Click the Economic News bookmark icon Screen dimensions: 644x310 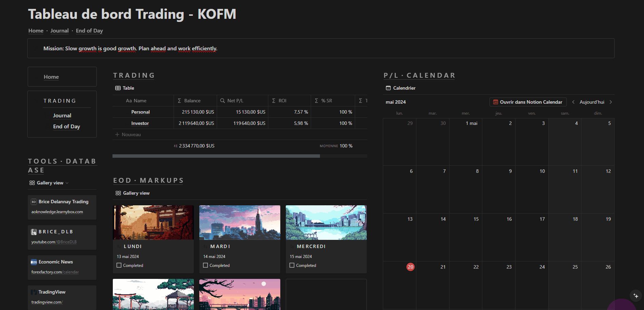pos(34,262)
